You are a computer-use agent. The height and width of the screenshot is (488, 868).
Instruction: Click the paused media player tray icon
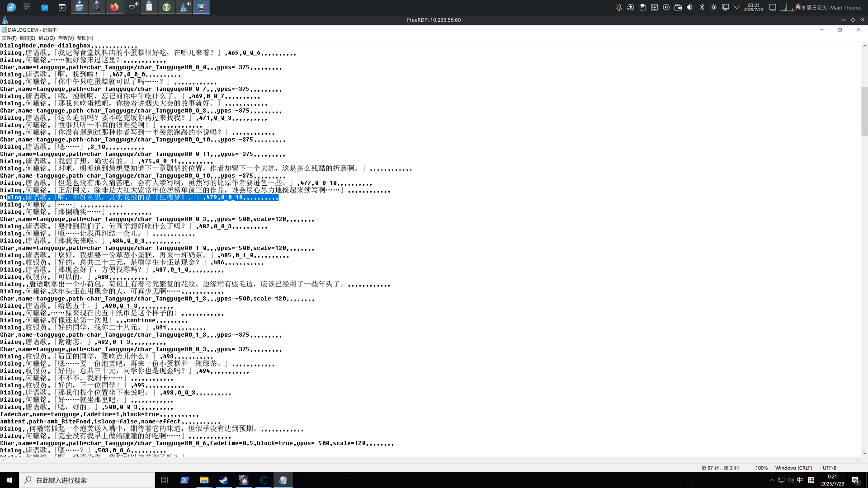pos(666,7)
